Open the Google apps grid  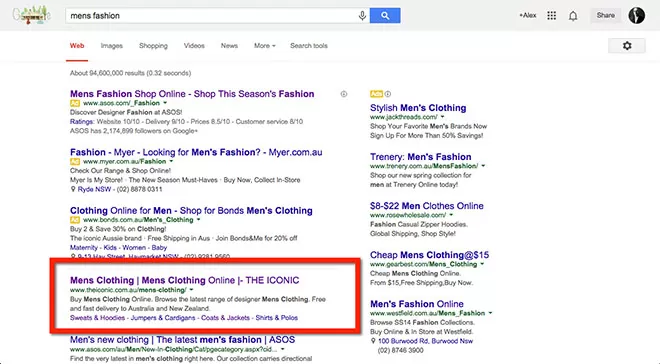coord(551,16)
